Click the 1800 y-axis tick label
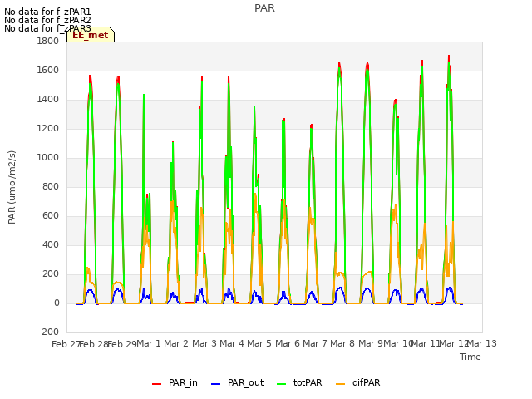Screen dimensions: 532x399 click(x=48, y=41)
